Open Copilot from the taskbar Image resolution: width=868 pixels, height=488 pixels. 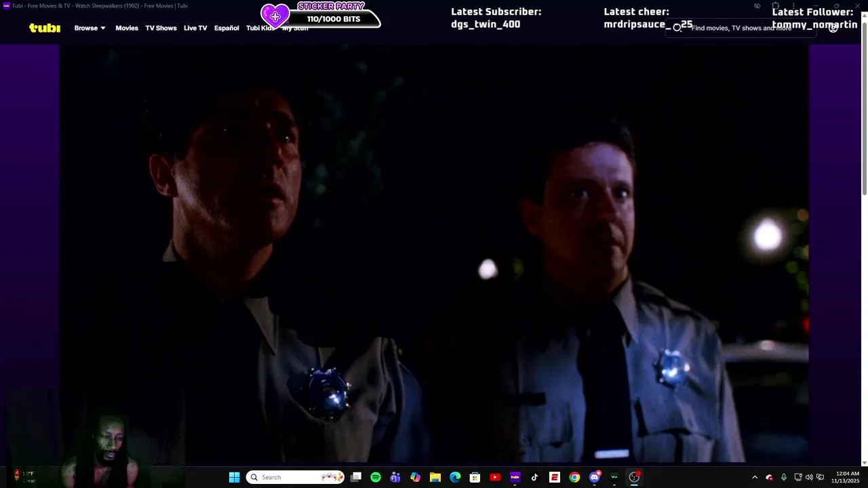pyautogui.click(x=415, y=477)
